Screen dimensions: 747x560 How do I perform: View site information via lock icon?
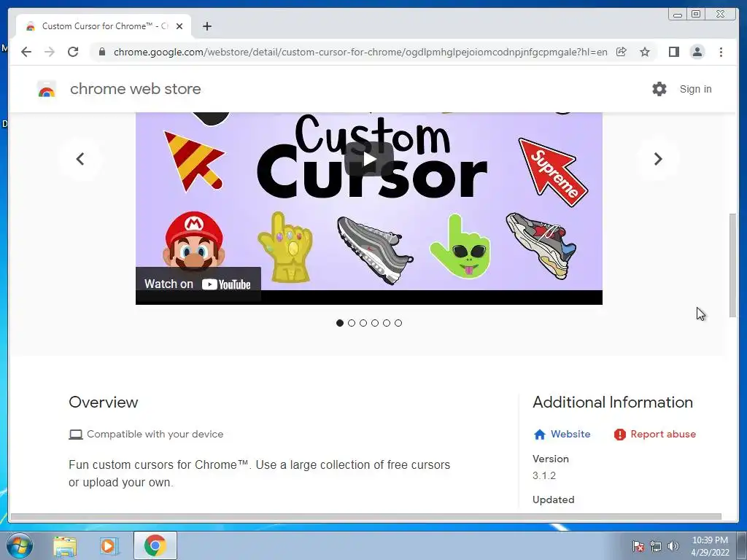(x=102, y=52)
